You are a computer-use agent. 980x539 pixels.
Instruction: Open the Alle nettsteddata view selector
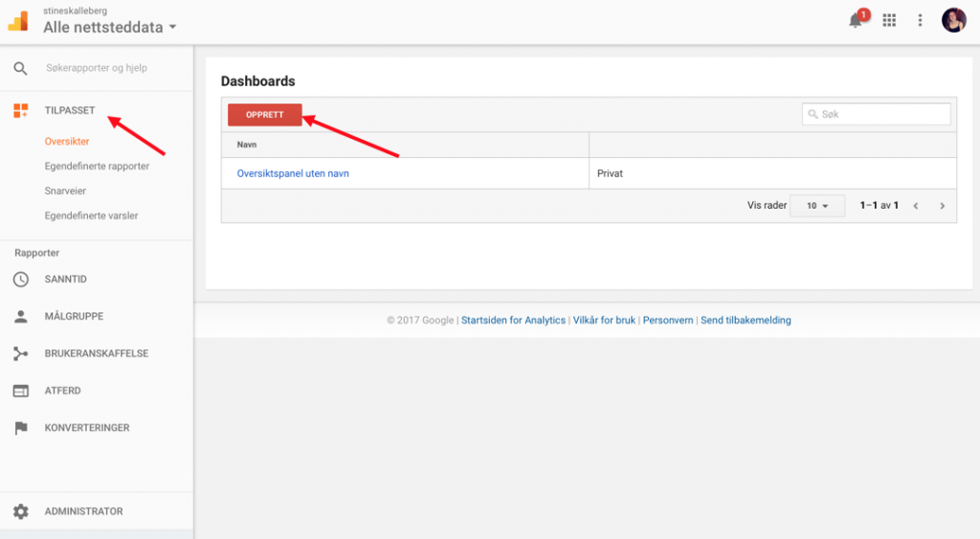[x=110, y=27]
